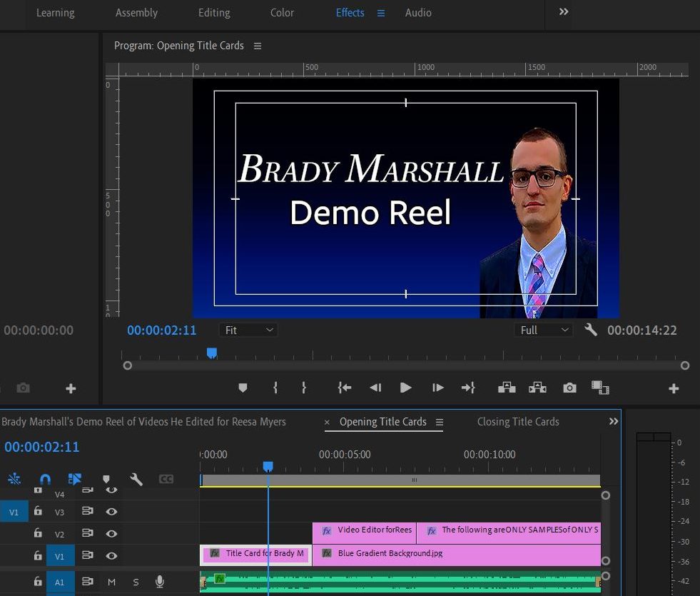Go to In point button
This screenshot has height=596, width=700.
(x=344, y=388)
